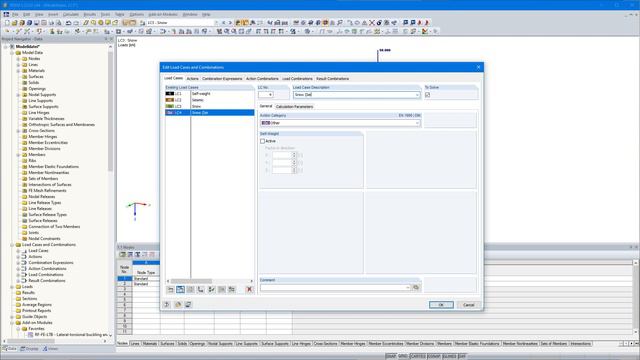
Task: Click the red X delete icon in main toolbar
Action: tap(372, 23)
